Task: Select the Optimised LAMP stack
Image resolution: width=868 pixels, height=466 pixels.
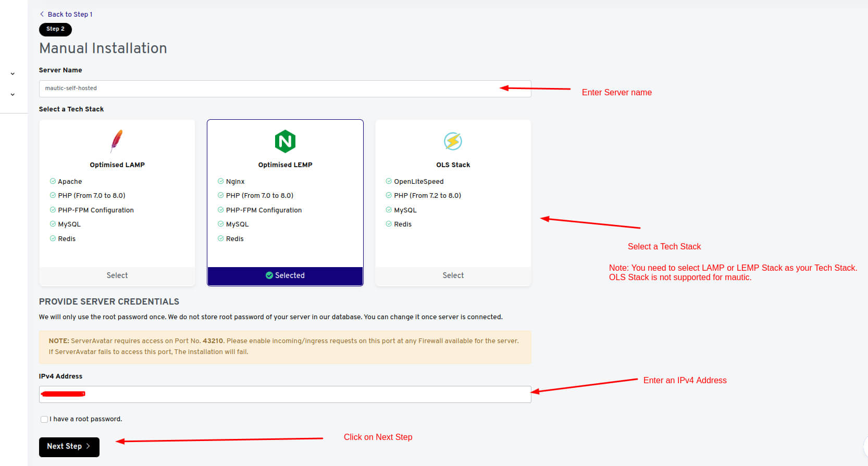Action: point(117,275)
